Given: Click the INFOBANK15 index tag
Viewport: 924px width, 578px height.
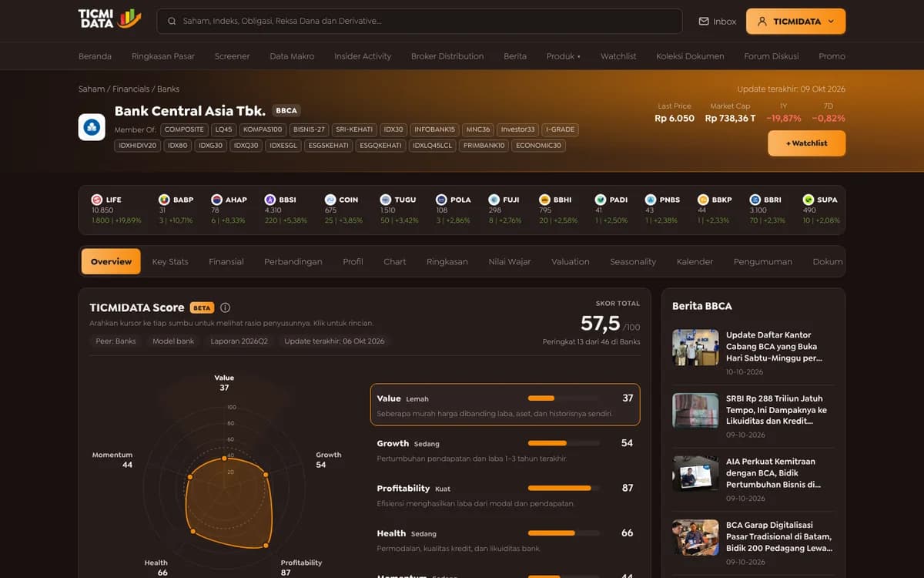Looking at the screenshot, I should [x=434, y=129].
